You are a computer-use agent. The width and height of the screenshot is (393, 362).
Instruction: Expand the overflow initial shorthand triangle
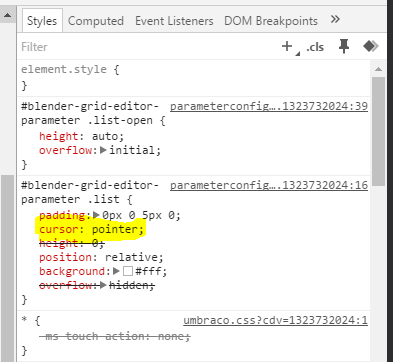pos(103,150)
